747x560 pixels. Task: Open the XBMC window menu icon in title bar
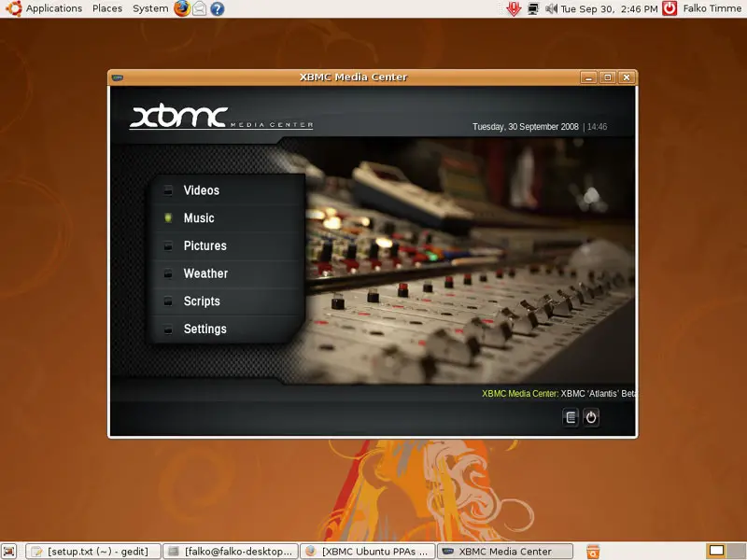point(118,77)
